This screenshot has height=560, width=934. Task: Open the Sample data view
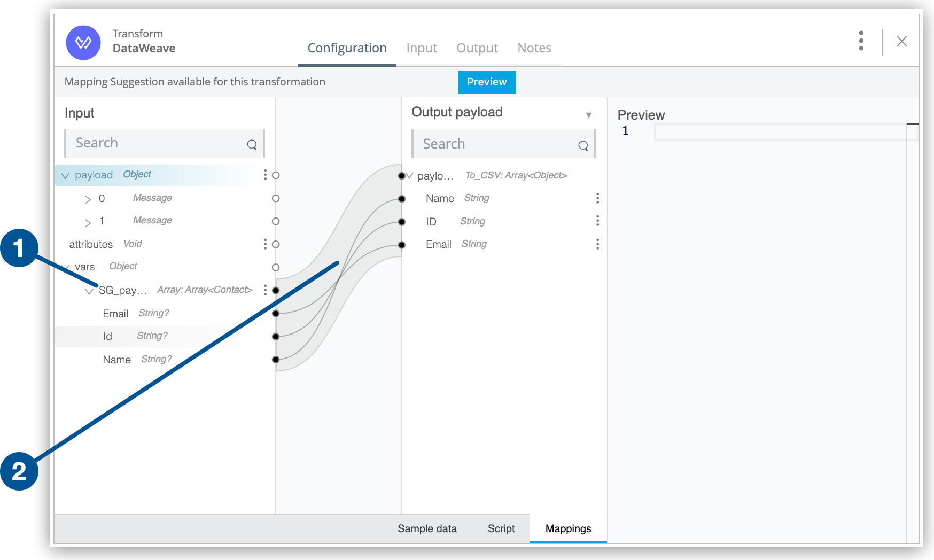[427, 528]
